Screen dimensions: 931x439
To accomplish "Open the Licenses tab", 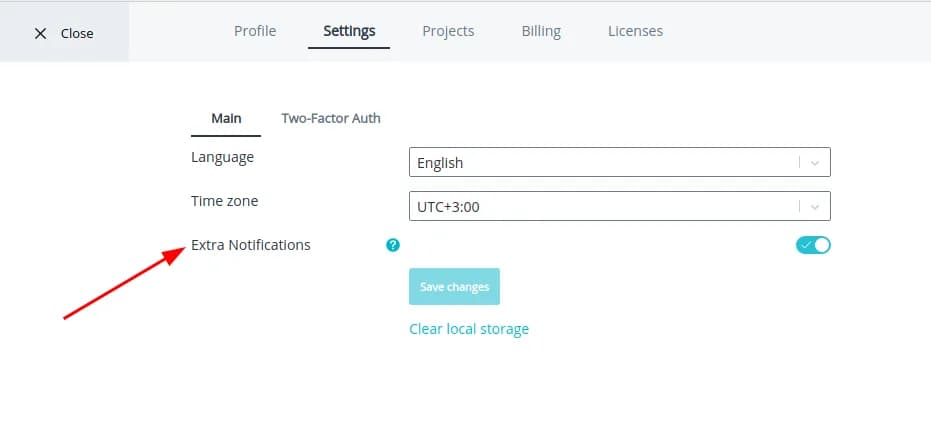I will coord(635,31).
